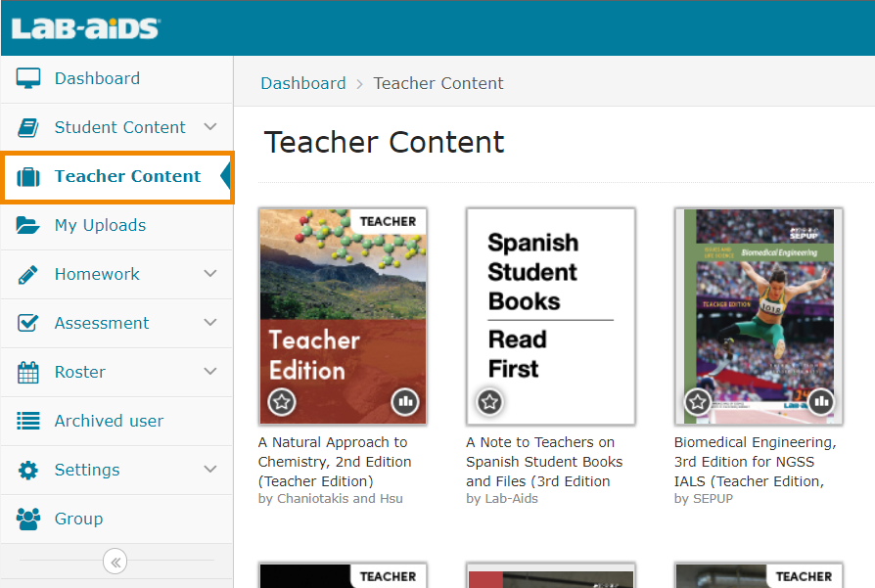Click the Dashboard monitor icon in sidebar
The image size is (875, 588).
click(28, 78)
